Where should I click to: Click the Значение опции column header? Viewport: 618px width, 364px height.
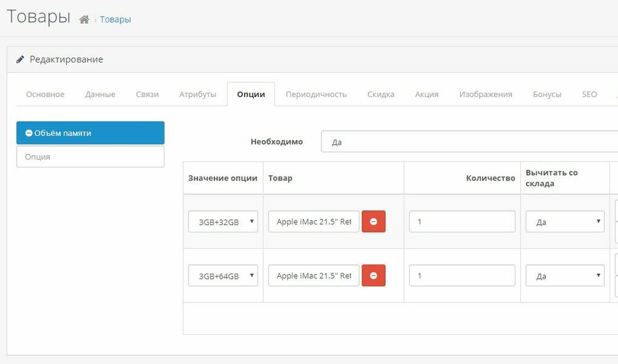point(222,178)
